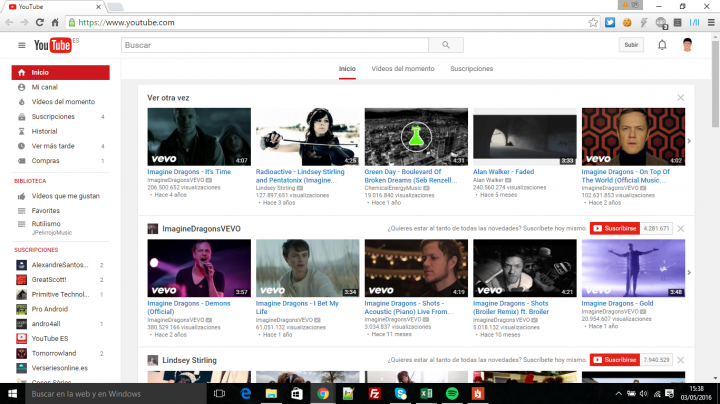Open Excel from the taskbar

426,393
